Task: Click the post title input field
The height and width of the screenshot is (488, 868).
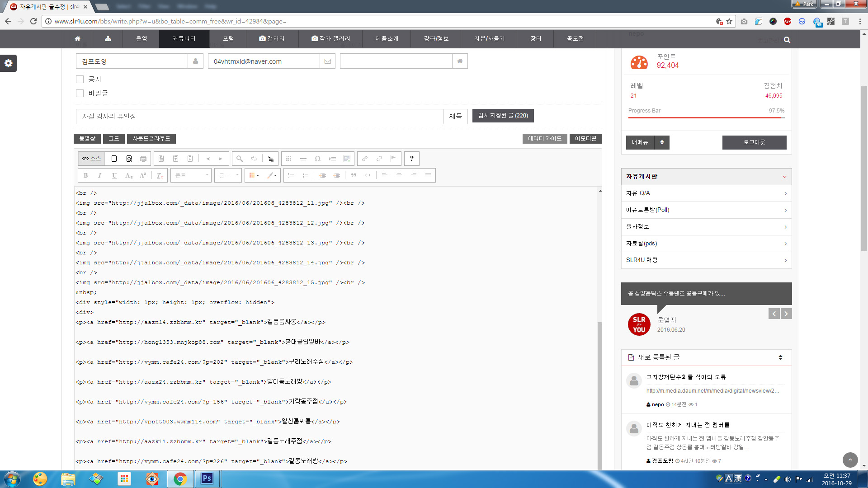Action: coord(259,117)
